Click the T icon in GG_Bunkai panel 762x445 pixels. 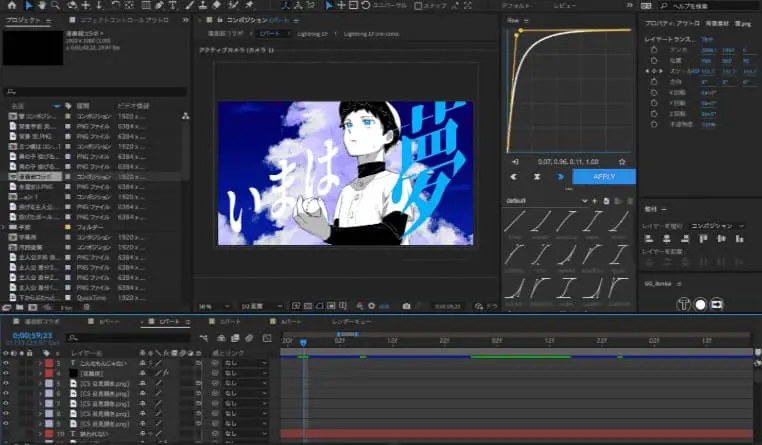tap(684, 305)
